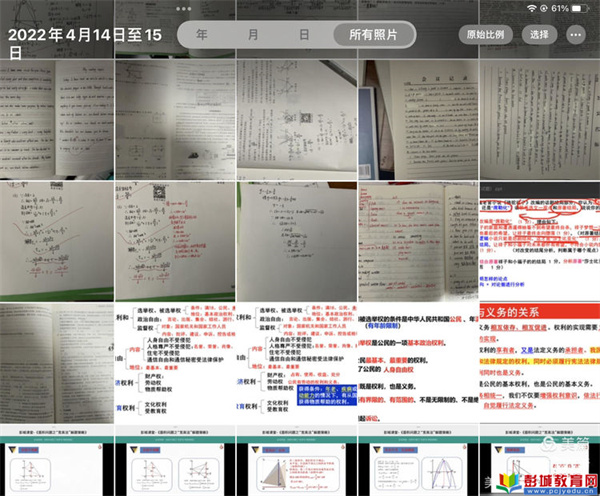
Task: Open the shadowed open textbook photo
Action: pyautogui.click(x=175, y=120)
